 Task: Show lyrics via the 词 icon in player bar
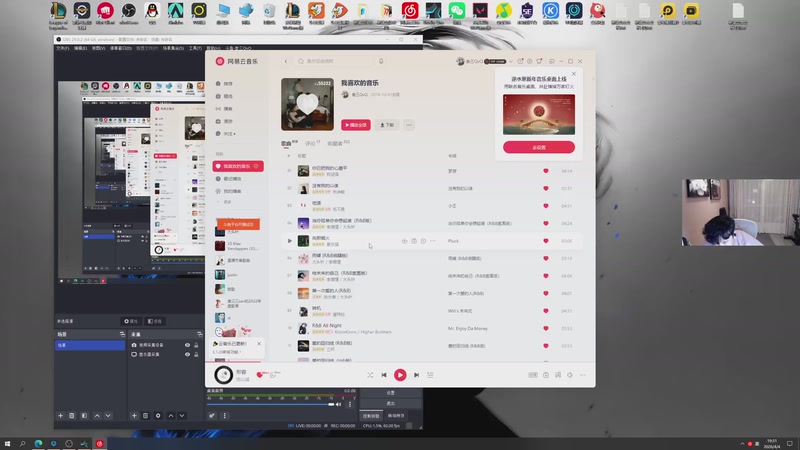(558, 375)
